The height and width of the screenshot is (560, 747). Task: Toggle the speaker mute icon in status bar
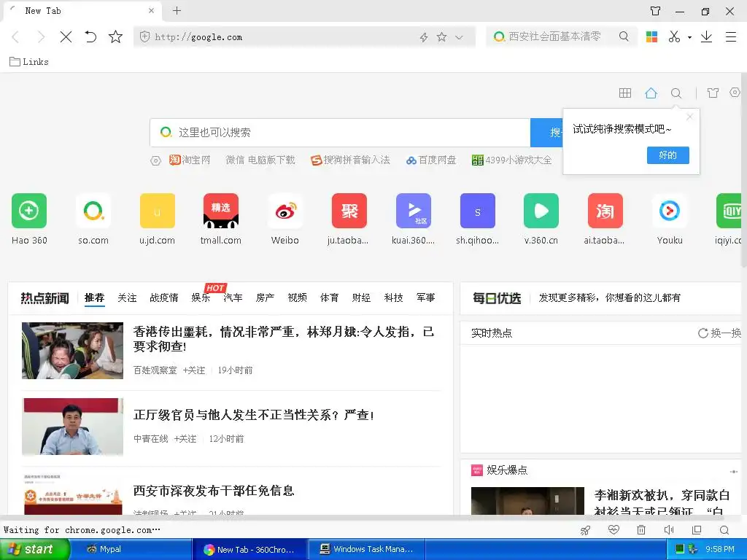pyautogui.click(x=669, y=530)
